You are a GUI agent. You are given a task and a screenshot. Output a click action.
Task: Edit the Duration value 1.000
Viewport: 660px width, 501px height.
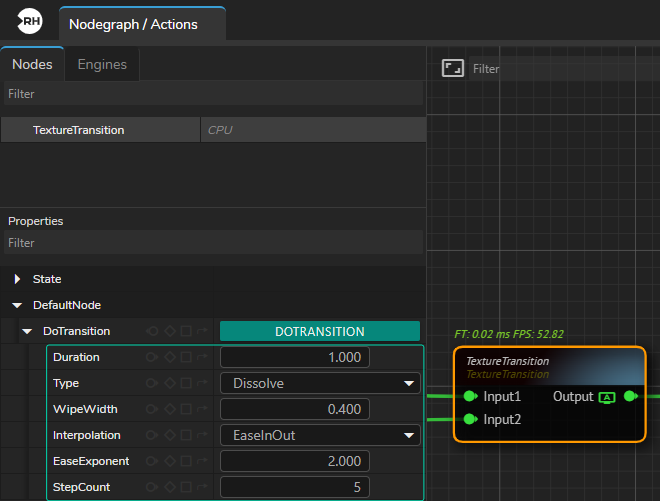[x=295, y=357]
